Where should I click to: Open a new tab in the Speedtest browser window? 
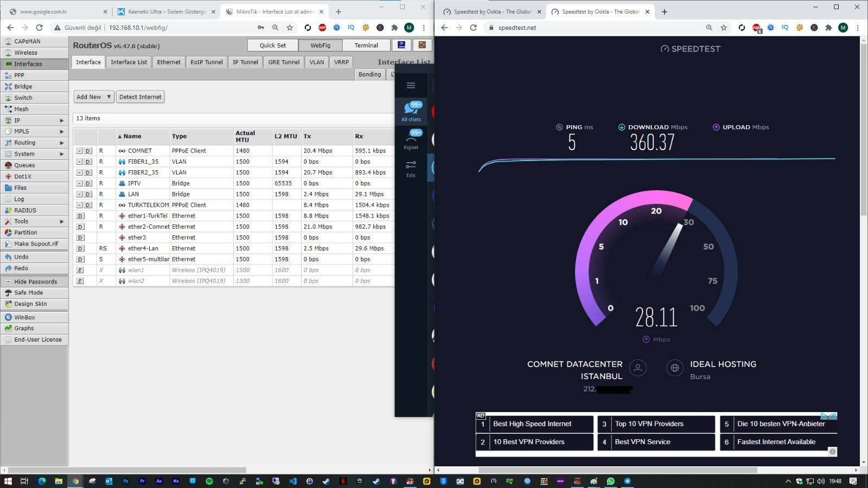tap(665, 11)
